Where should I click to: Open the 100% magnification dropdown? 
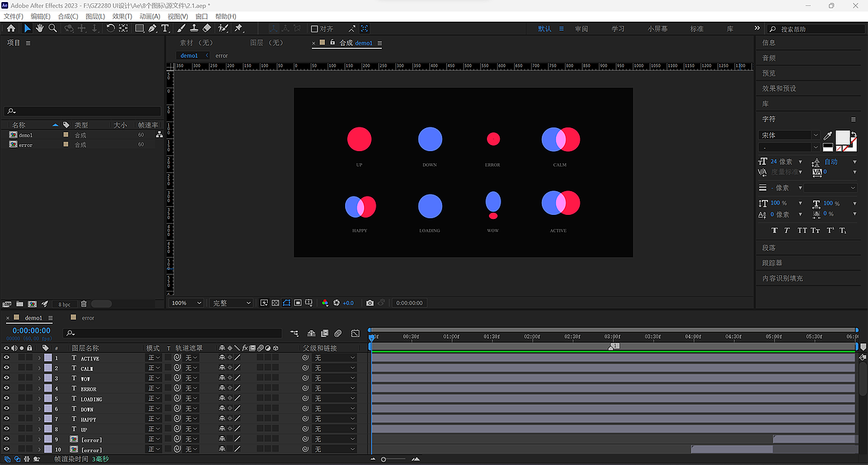[x=186, y=303]
